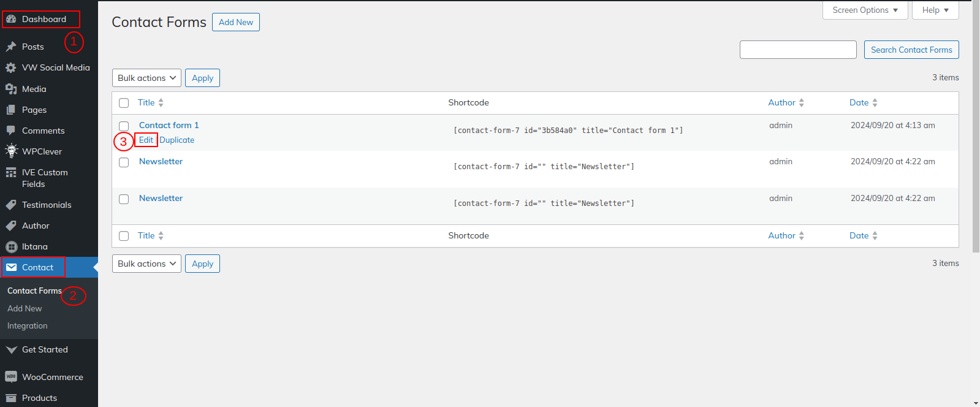Image resolution: width=980 pixels, height=407 pixels.
Task: Click the WooCommerce logo icon
Action: click(11, 377)
